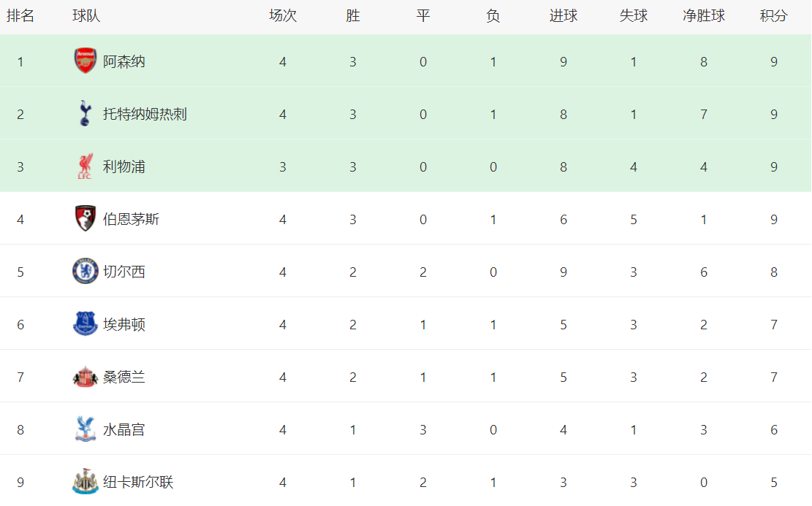Select the 利物浦 team name
The image size is (812, 506).
(x=124, y=166)
